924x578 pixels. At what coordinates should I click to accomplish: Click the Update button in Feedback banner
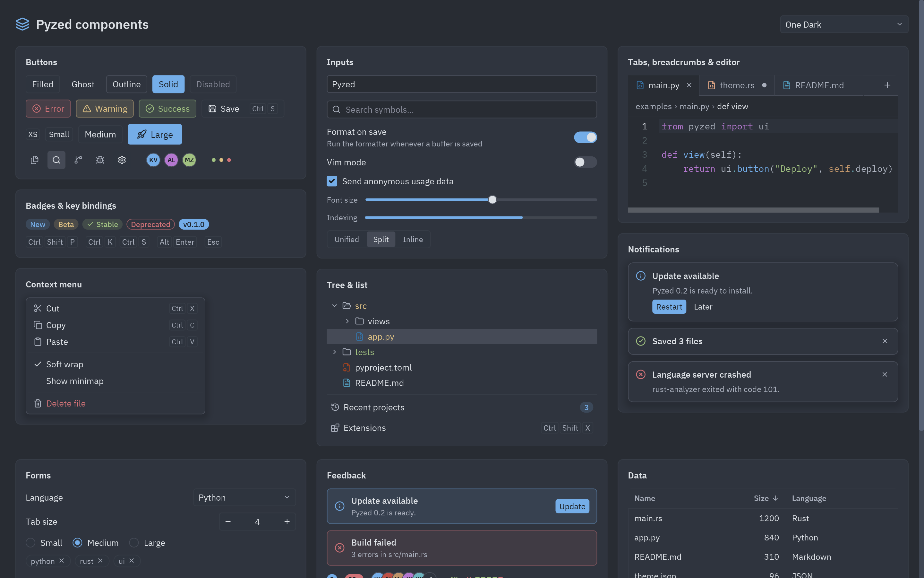pos(572,506)
